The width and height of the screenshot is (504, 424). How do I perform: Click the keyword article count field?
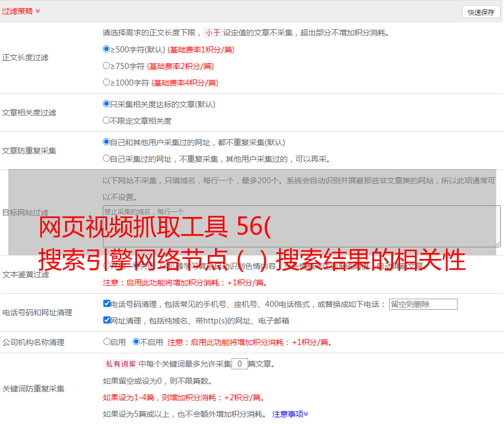click(240, 364)
